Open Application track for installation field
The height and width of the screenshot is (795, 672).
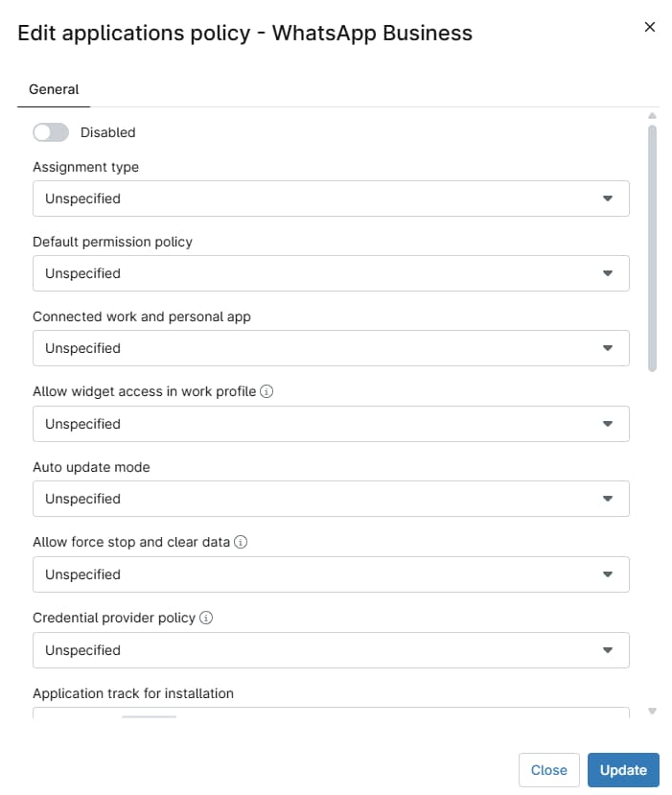pos(331,713)
